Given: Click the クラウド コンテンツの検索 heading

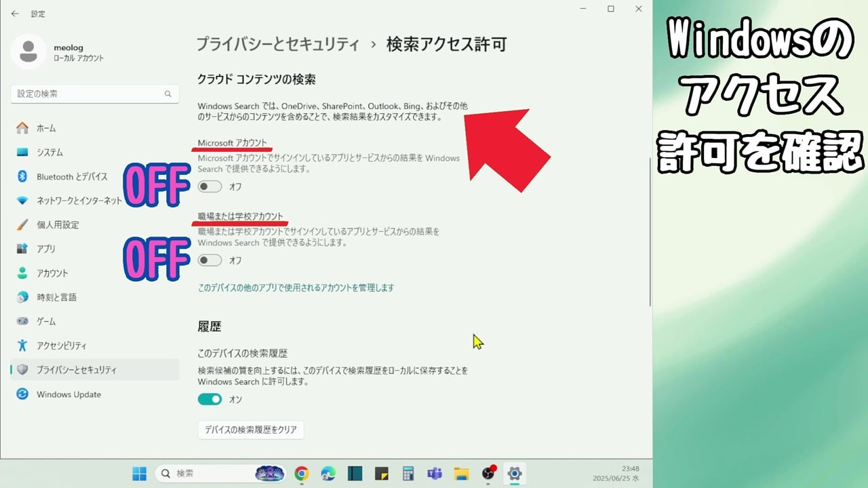Looking at the screenshot, I should [256, 79].
